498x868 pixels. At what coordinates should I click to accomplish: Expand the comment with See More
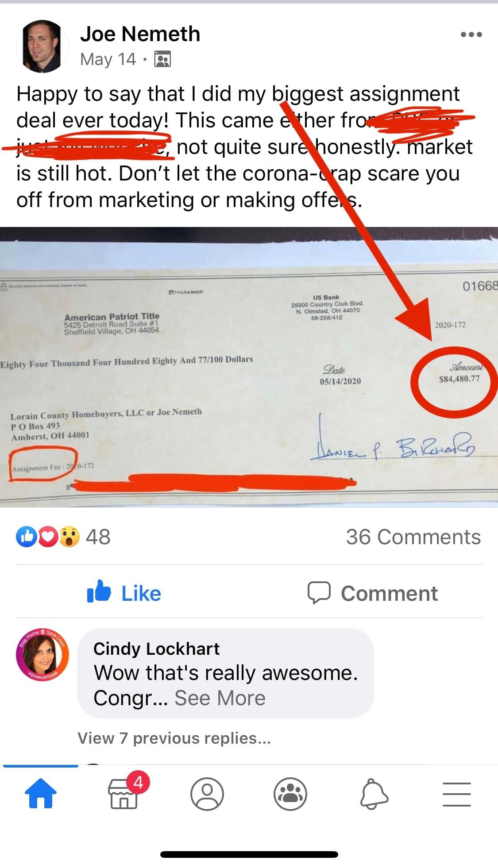pyautogui.click(x=220, y=698)
